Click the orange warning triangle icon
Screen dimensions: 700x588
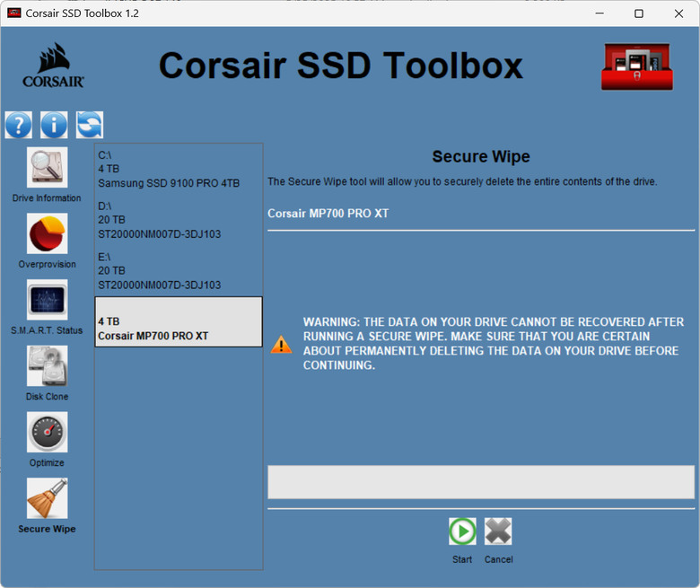click(281, 344)
